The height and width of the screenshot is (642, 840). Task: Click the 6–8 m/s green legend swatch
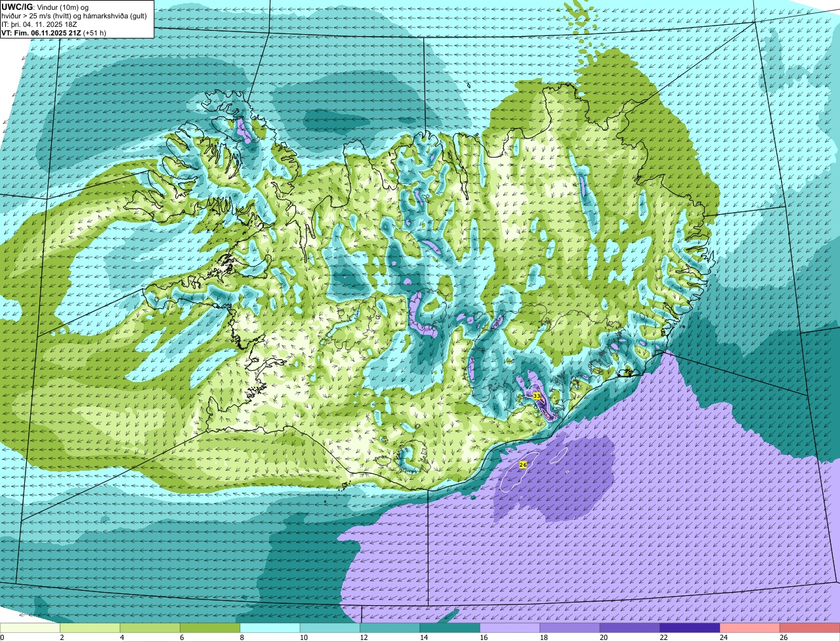tap(210, 628)
